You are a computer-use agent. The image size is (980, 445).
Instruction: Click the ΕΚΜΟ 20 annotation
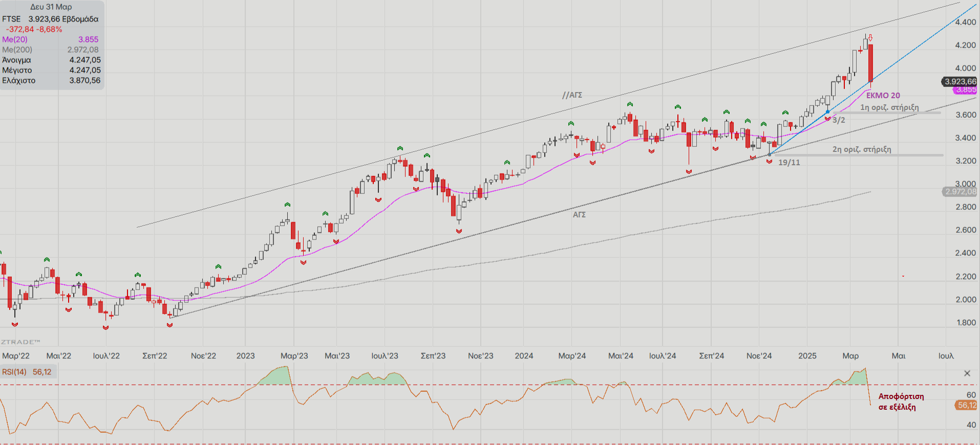(x=883, y=96)
